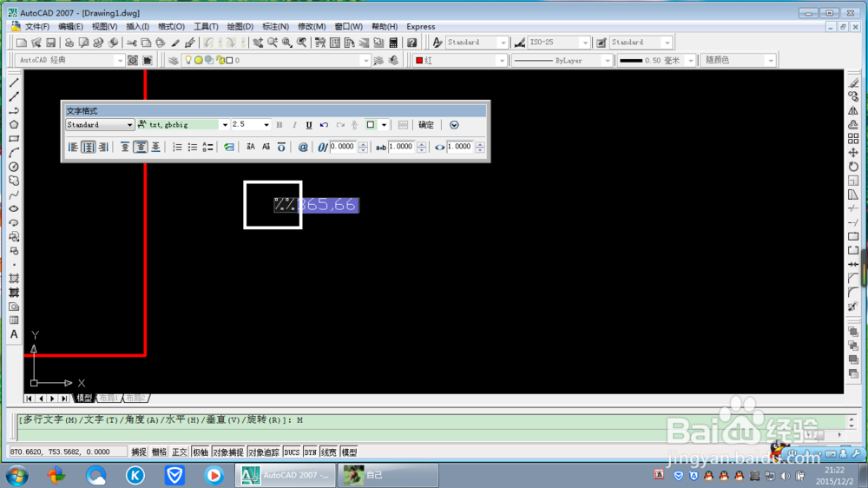
Task: Click the insert field icon
Action: pyautogui.click(x=228, y=147)
